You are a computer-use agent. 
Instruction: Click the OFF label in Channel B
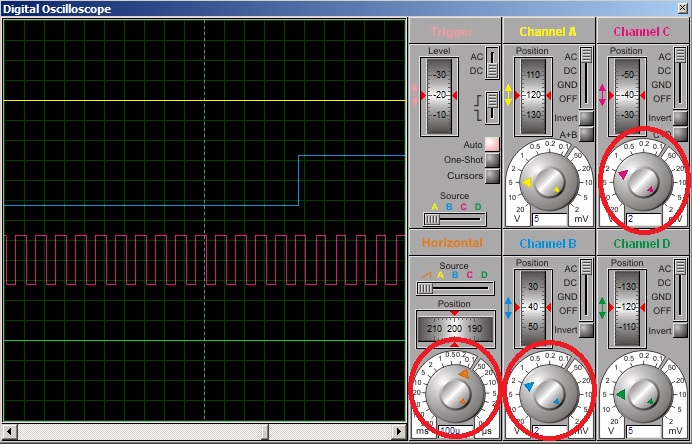tap(568, 311)
